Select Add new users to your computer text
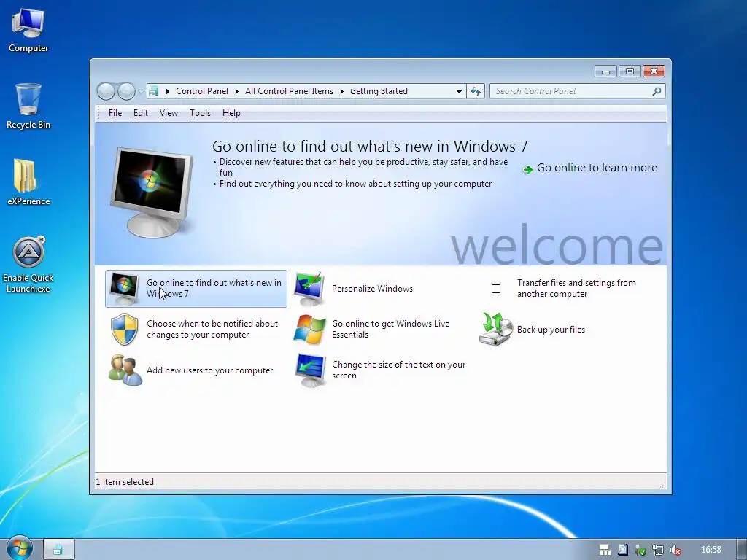Viewport: 747px width, 560px height. 209,370
